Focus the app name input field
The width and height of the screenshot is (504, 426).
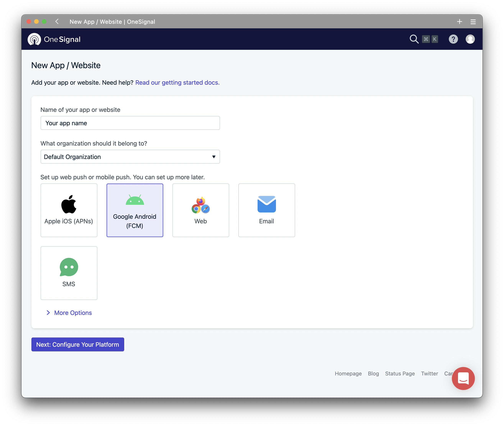click(130, 123)
